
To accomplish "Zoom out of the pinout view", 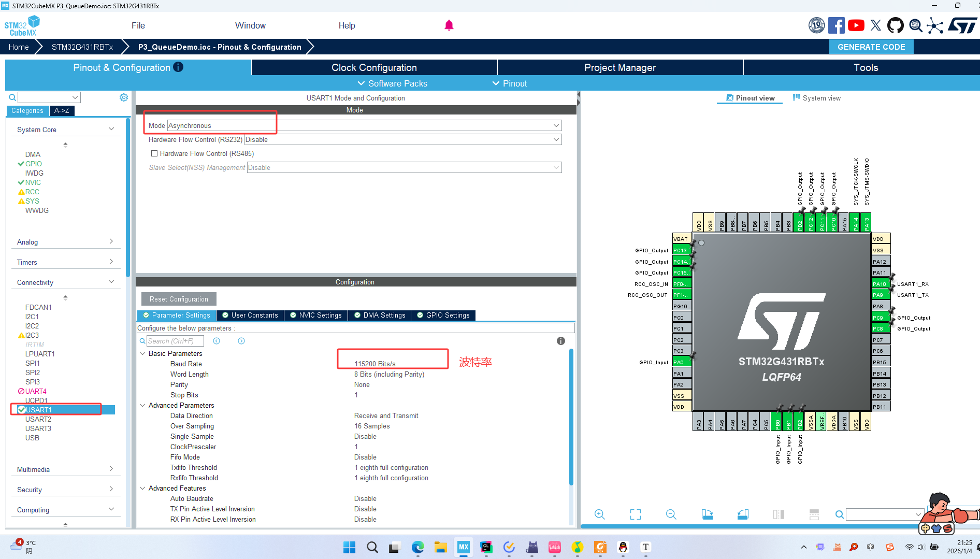I will pyautogui.click(x=671, y=514).
